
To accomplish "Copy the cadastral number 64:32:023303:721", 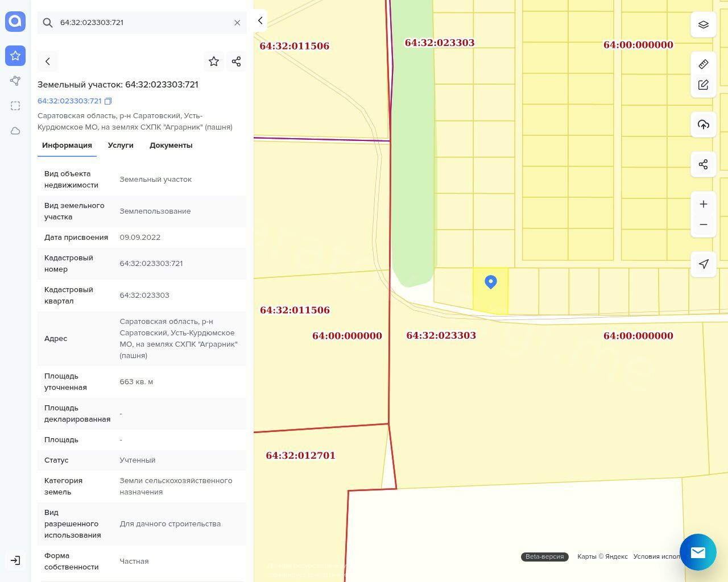I will [x=108, y=101].
